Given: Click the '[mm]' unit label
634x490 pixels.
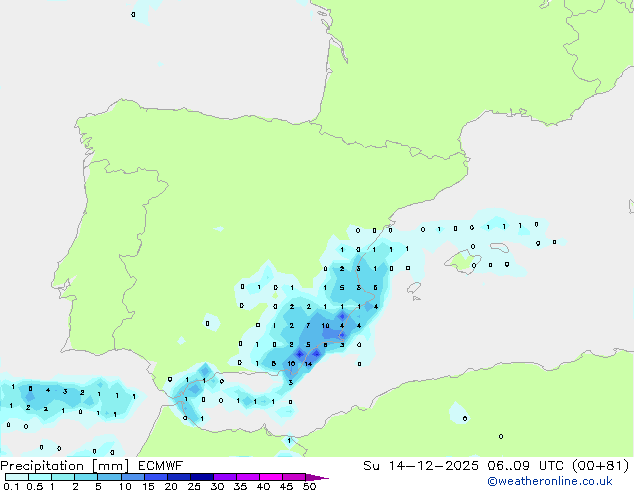Looking at the screenshot, I should pyautogui.click(x=110, y=466).
